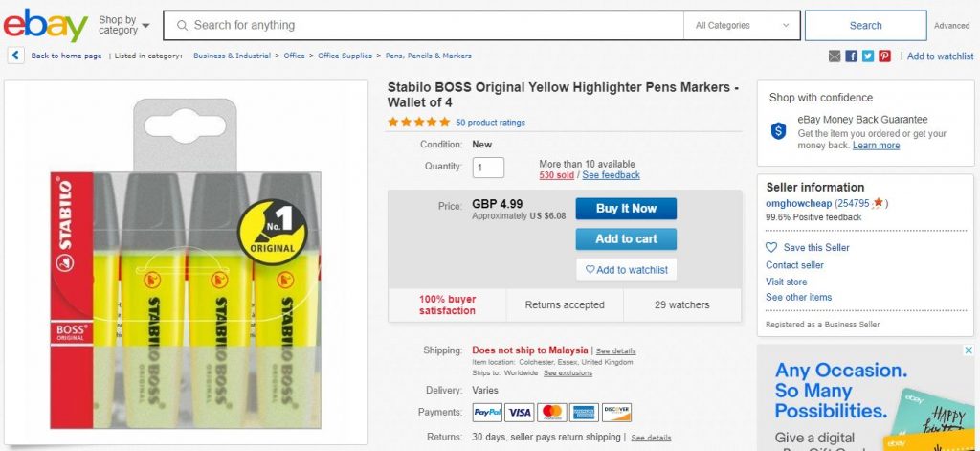Add item to watchlist below cart button
The image size is (980, 451).
click(x=626, y=270)
